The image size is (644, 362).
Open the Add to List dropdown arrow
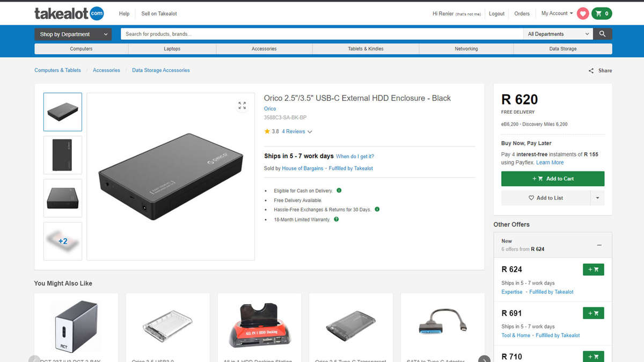tap(597, 197)
